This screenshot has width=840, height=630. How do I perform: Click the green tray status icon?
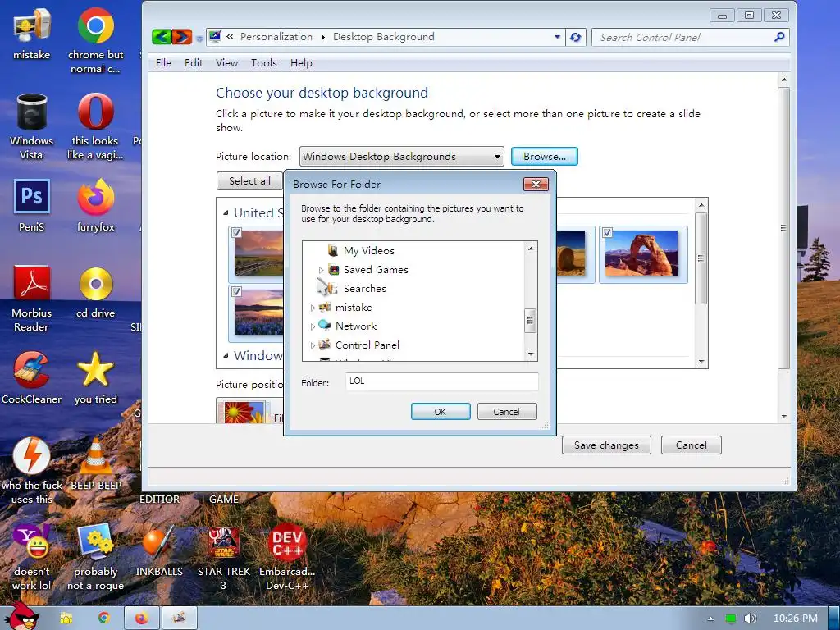pyautogui.click(x=731, y=619)
